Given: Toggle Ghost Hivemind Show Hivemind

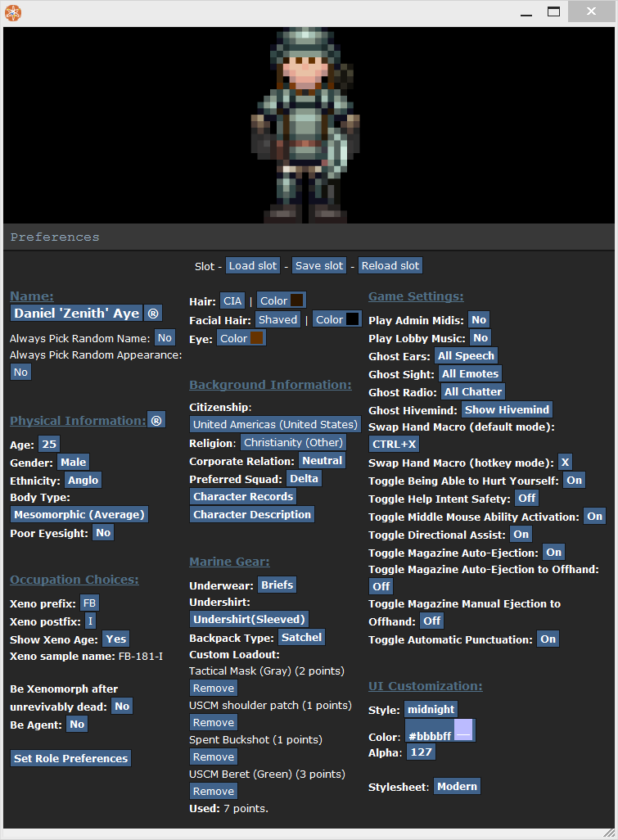Looking at the screenshot, I should (x=507, y=410).
